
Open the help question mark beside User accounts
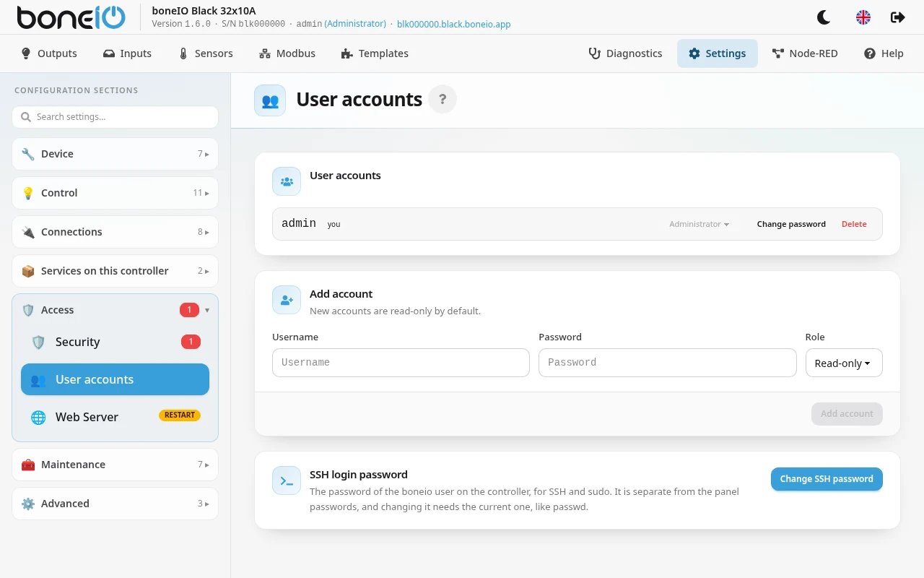click(443, 99)
